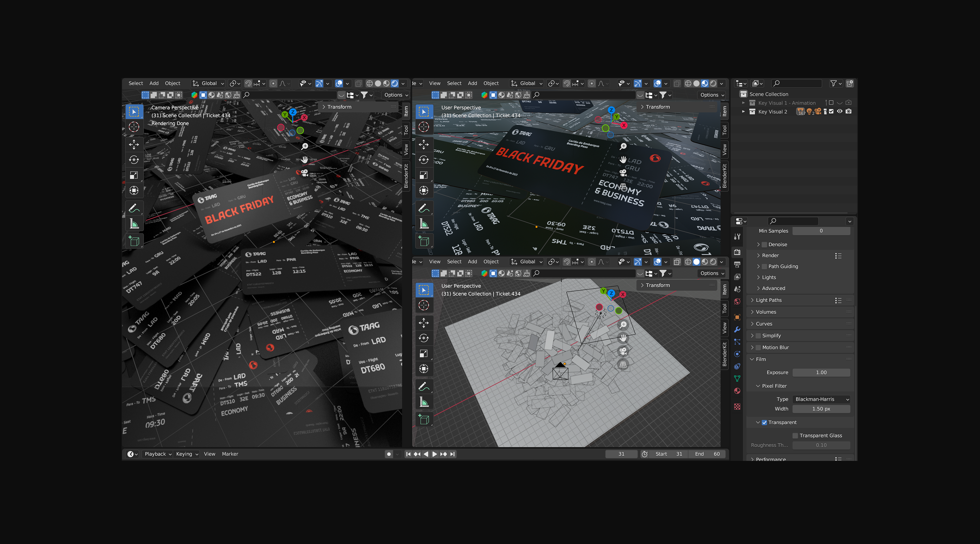
Task: Collapse the Film panel
Action: tap(752, 359)
